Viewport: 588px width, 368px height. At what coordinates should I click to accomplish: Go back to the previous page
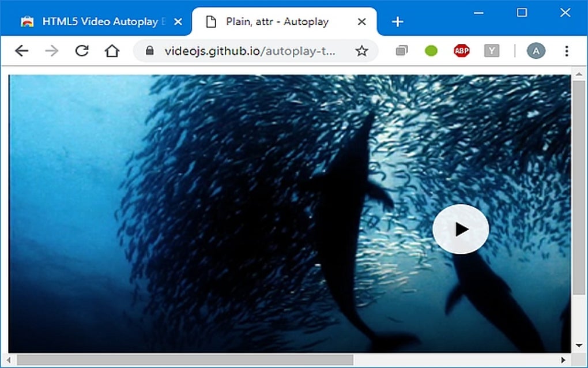(21, 50)
